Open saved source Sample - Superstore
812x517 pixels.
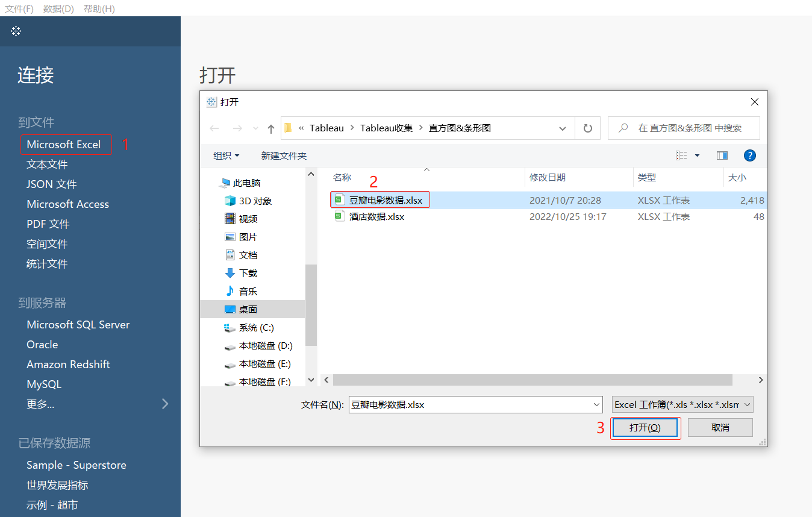pos(77,465)
